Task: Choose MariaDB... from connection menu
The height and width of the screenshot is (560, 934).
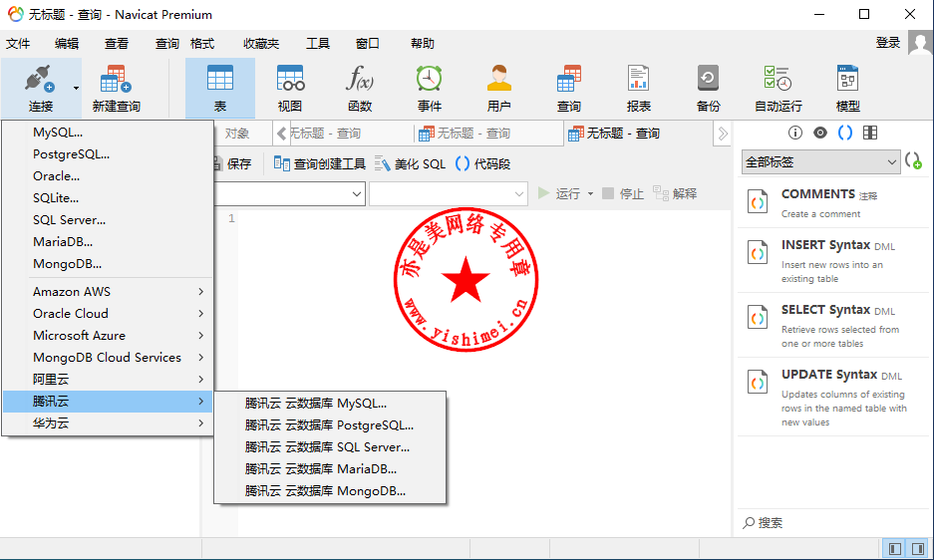Action: [x=108, y=242]
